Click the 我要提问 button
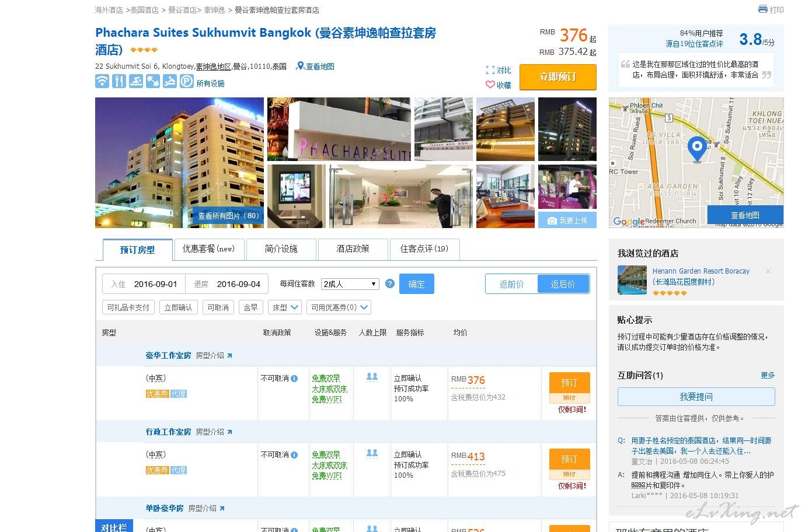This screenshot has height=532, width=805. (x=696, y=397)
